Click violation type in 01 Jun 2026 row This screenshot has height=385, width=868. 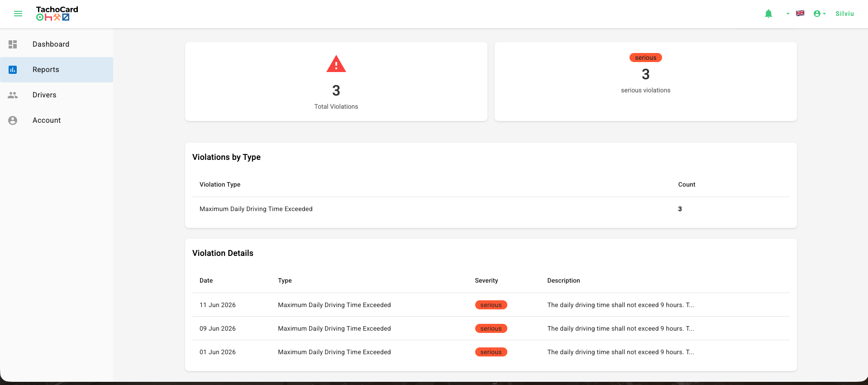(x=334, y=352)
